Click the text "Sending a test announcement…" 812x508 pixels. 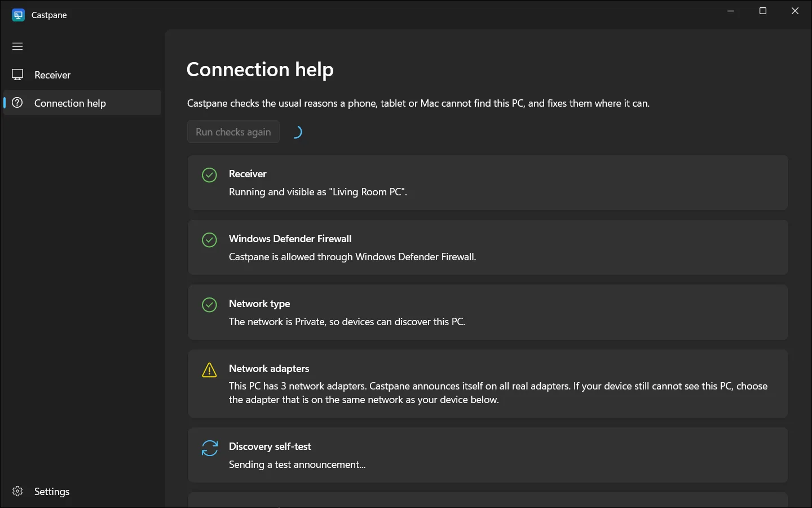tap(297, 465)
